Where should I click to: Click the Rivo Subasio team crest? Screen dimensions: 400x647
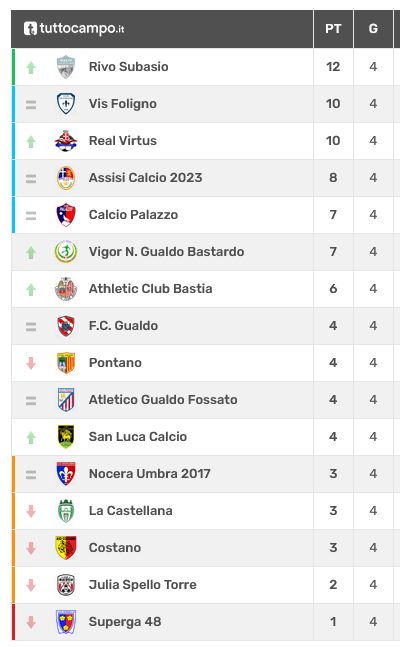pyautogui.click(x=66, y=67)
